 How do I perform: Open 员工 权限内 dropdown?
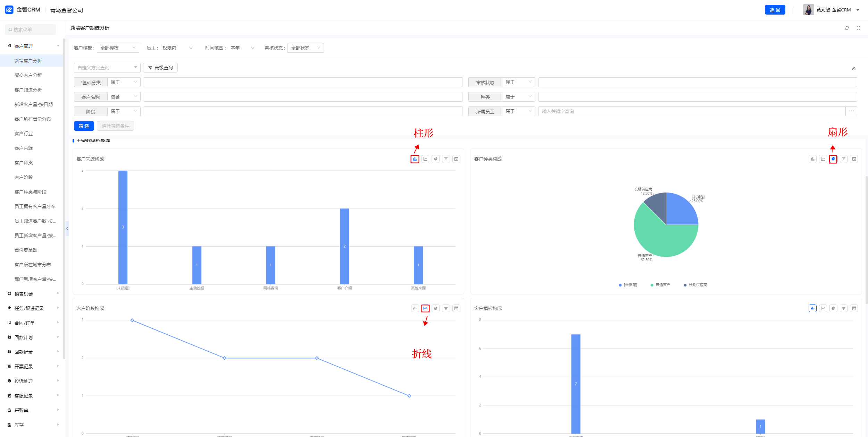(x=177, y=48)
